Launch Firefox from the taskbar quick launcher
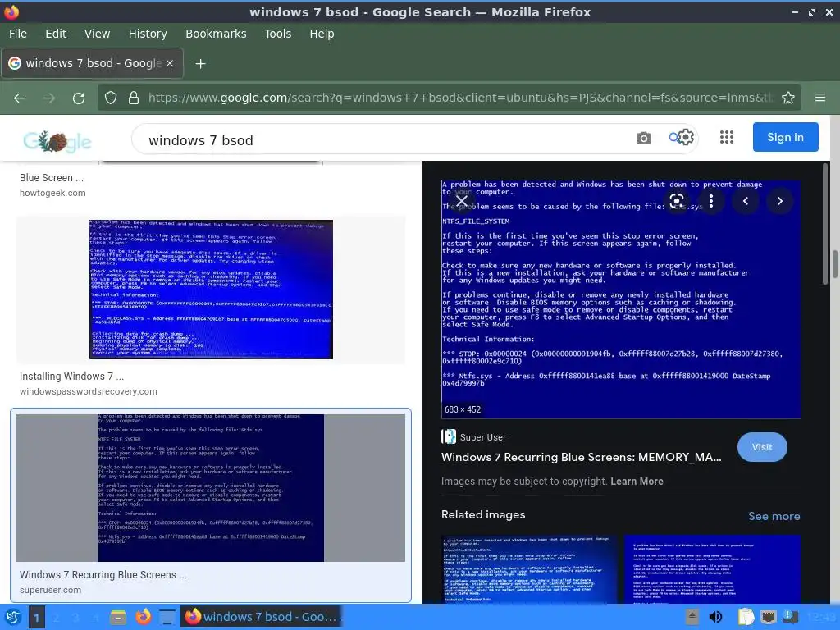 coord(143,617)
